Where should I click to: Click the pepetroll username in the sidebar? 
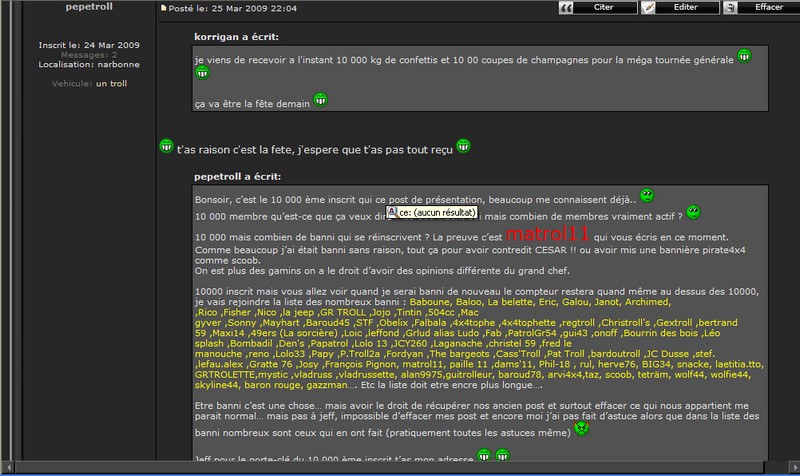click(x=89, y=7)
